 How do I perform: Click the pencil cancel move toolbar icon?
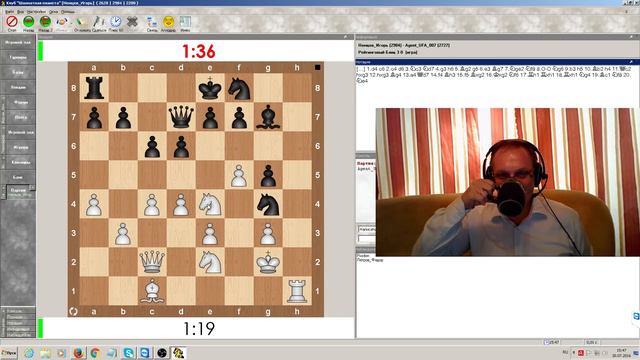point(82,21)
